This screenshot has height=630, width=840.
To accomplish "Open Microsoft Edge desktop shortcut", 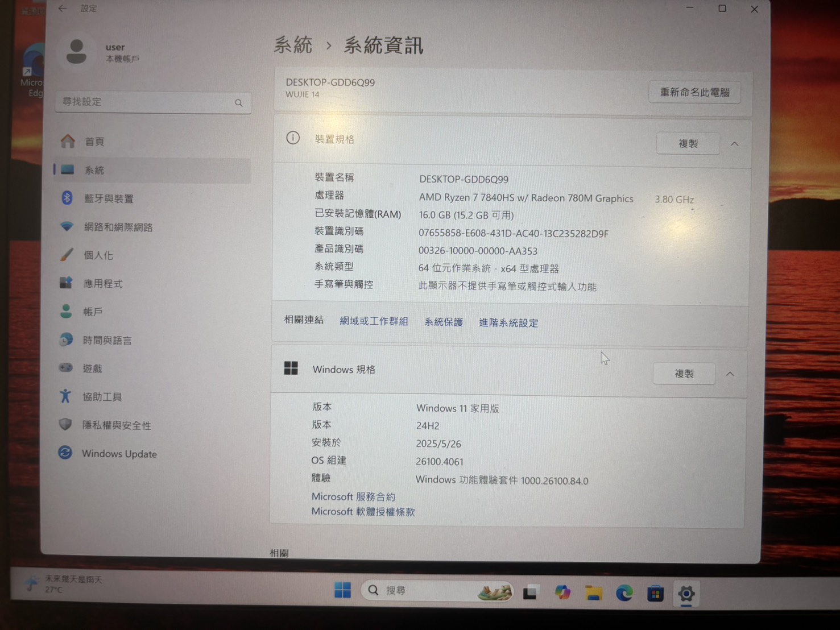I will (x=32, y=71).
